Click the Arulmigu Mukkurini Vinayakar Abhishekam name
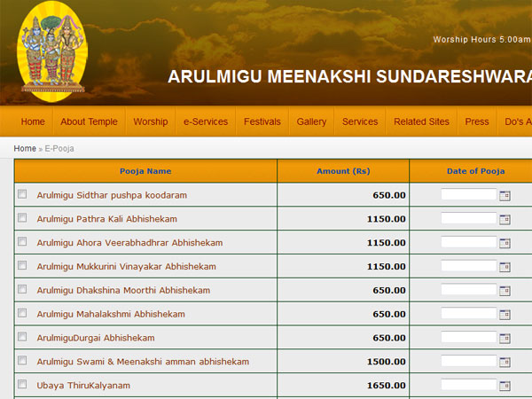Screen dimensions: 532x399 click(x=127, y=267)
